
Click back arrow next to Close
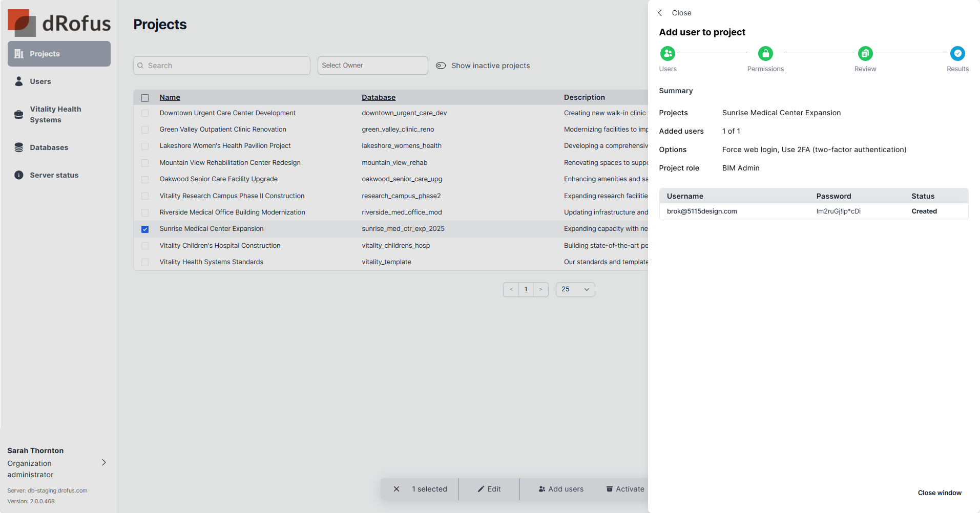point(660,13)
